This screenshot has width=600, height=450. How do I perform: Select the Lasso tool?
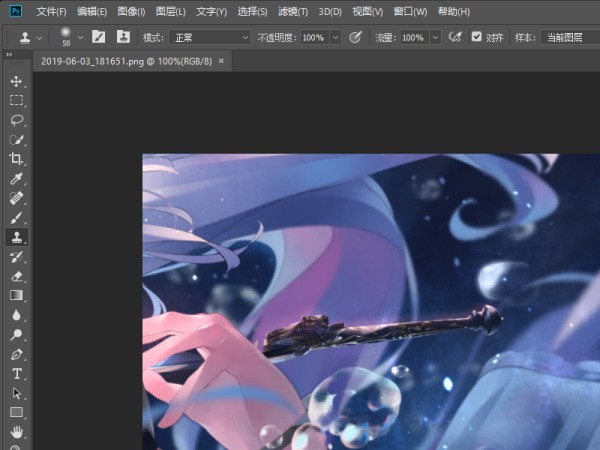tap(16, 120)
